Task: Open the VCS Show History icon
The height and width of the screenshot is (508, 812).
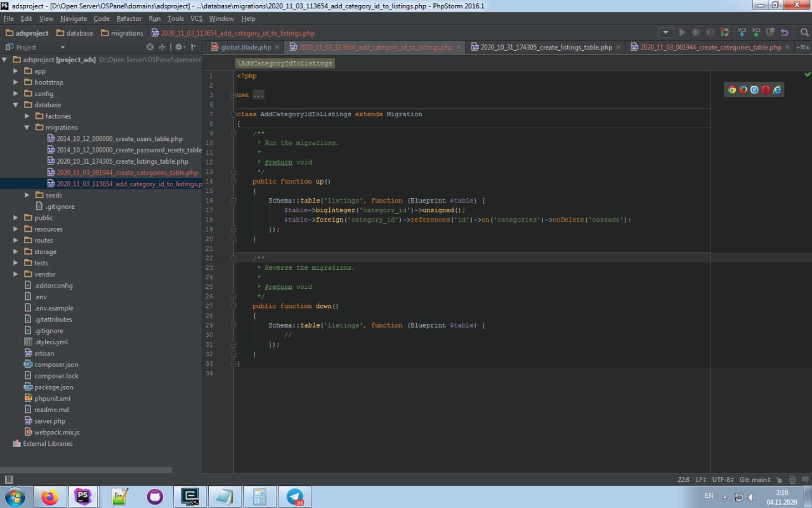Action: tap(770, 32)
